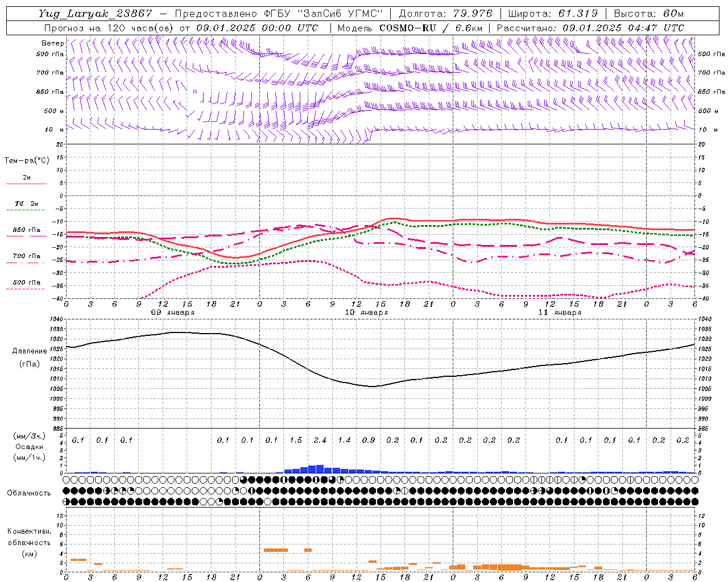This screenshot has width=728, height=582.
Task: Click the Высота: 60м value
Action: click(x=648, y=14)
